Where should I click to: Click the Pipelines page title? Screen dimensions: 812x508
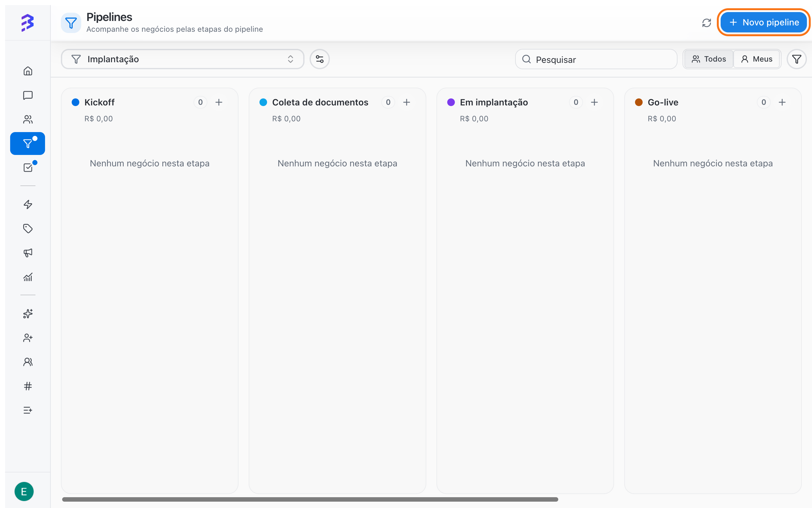tap(109, 17)
